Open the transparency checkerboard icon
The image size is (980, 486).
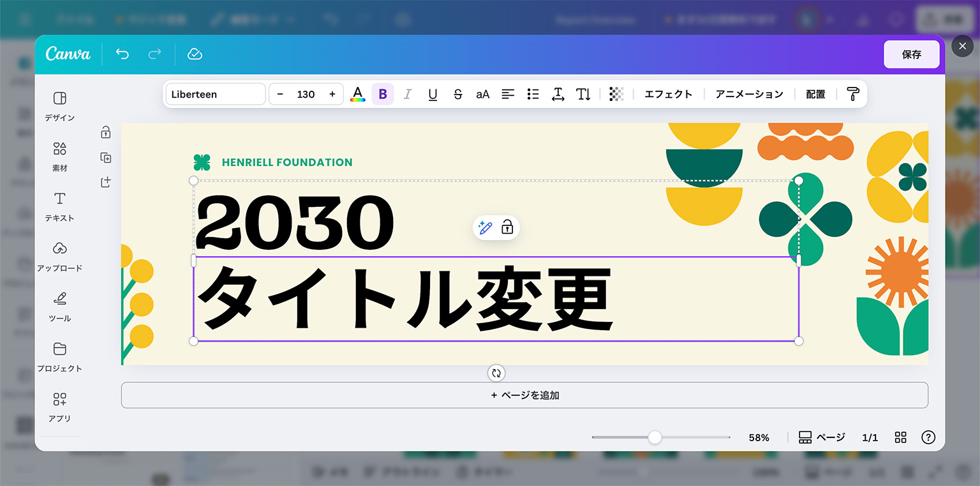(x=616, y=95)
